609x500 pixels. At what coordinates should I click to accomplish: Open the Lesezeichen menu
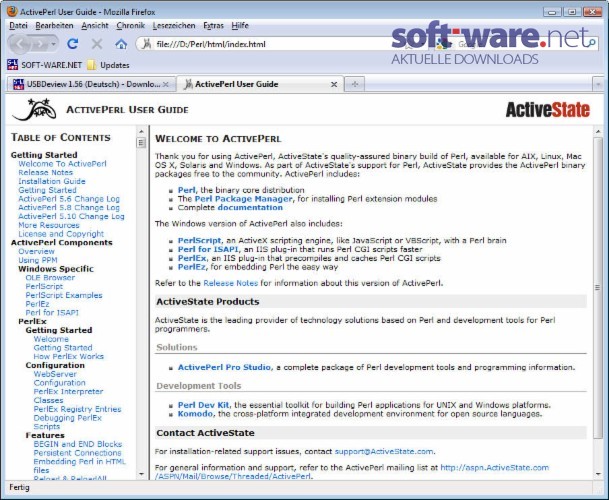pos(174,26)
